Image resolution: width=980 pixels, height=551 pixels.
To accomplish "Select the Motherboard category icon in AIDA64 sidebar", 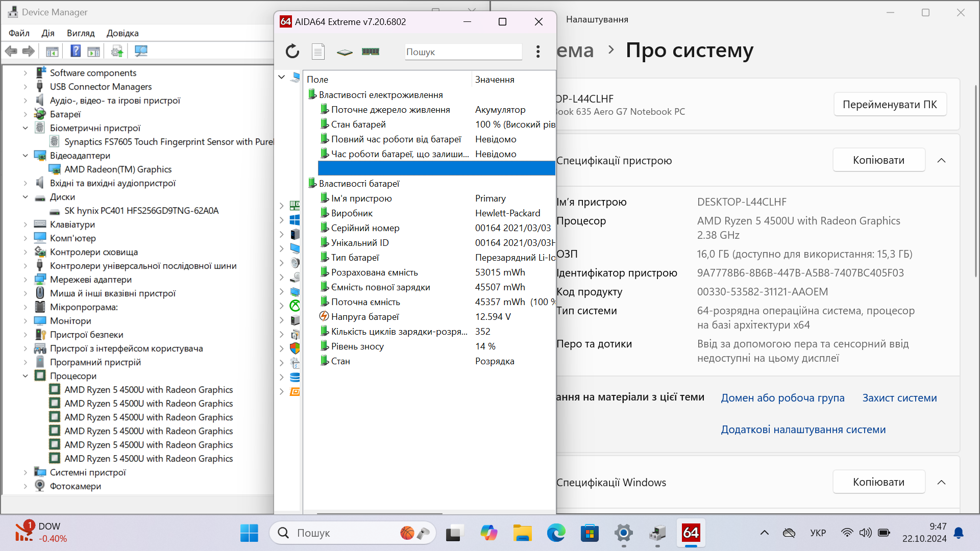I will click(x=295, y=206).
